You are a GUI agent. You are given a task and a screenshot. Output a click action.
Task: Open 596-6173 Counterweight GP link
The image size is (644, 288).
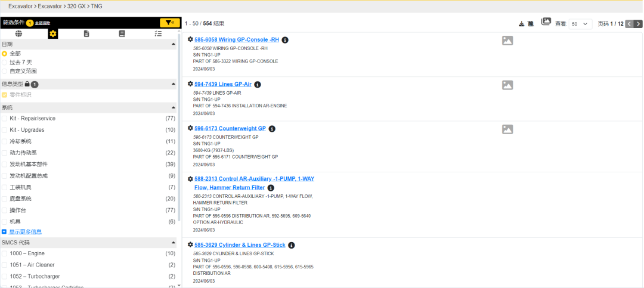coord(230,129)
